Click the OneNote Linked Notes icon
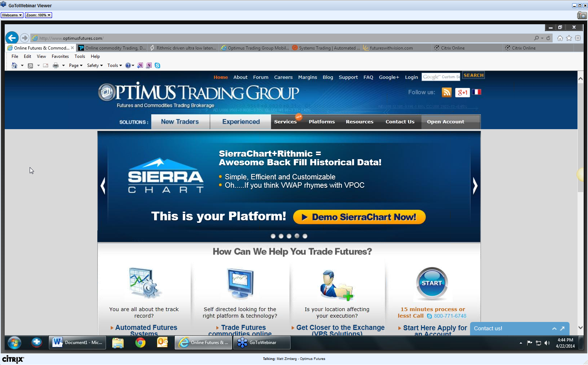The width and height of the screenshot is (588, 365). pyautogui.click(x=149, y=65)
